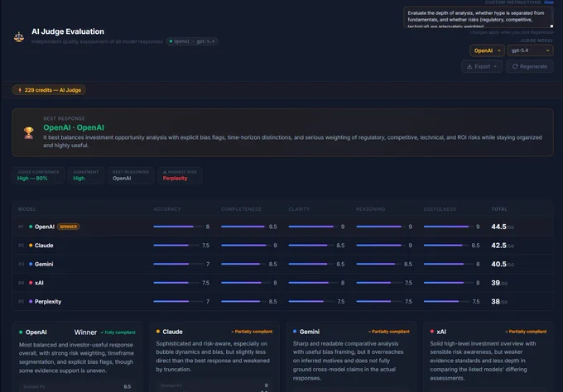Click the blue status dot in the Gemini row

[31, 264]
